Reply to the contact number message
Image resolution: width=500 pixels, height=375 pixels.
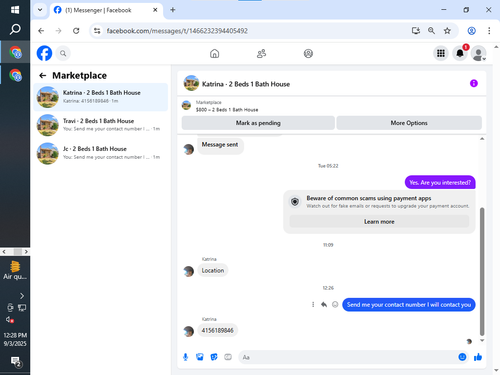tap(324, 304)
